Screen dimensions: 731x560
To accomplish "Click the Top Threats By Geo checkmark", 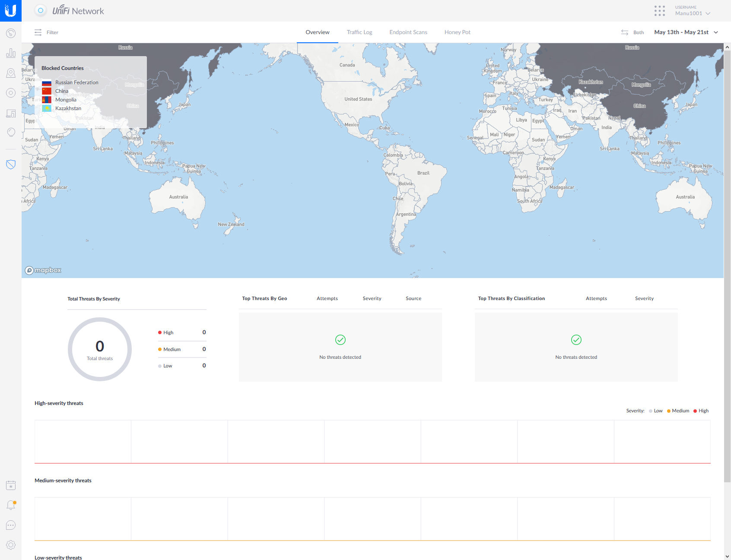I will pos(340,340).
